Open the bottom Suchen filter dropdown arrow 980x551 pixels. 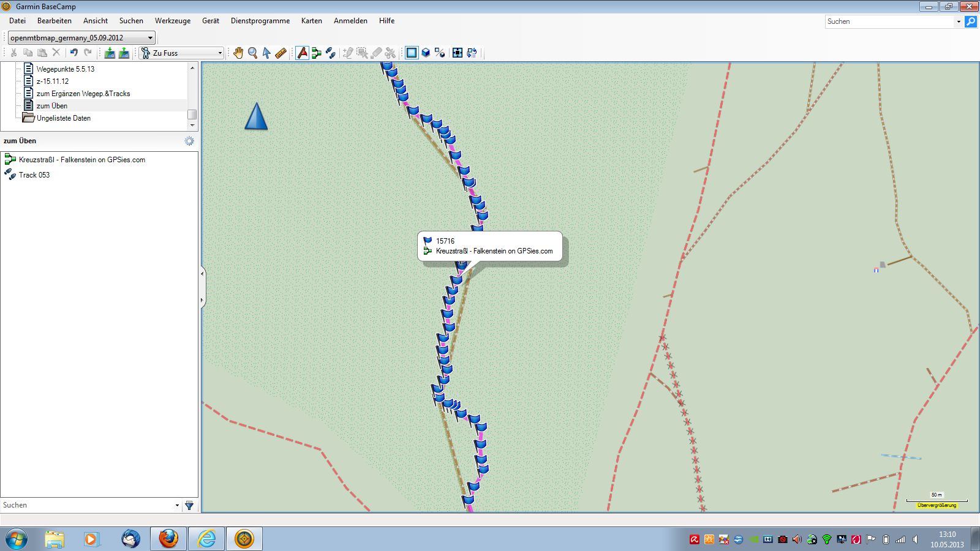177,506
